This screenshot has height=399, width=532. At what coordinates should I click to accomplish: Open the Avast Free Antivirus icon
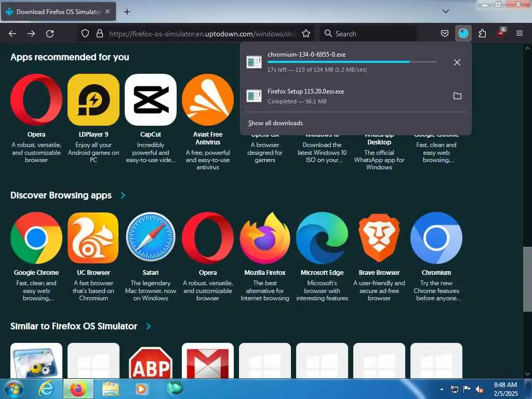(x=208, y=100)
